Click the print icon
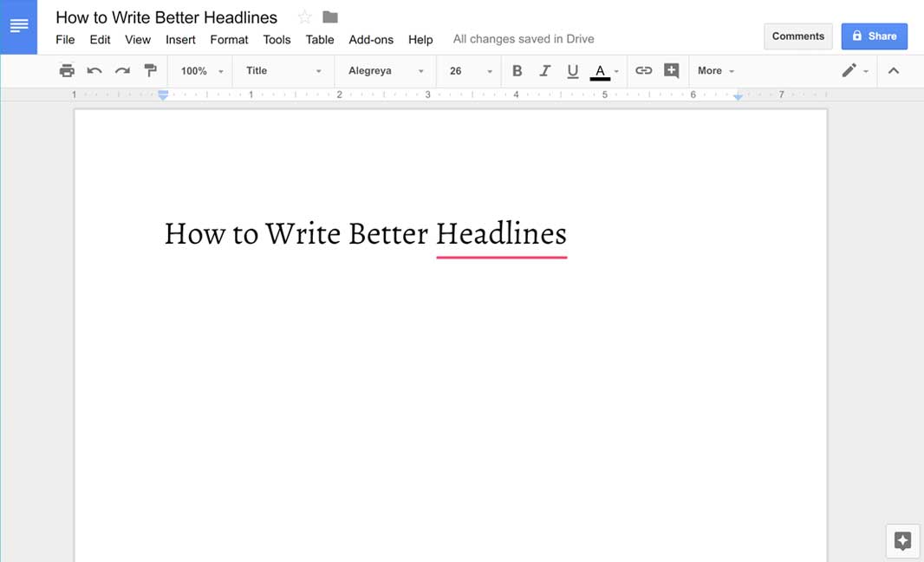The image size is (924, 562). [67, 71]
